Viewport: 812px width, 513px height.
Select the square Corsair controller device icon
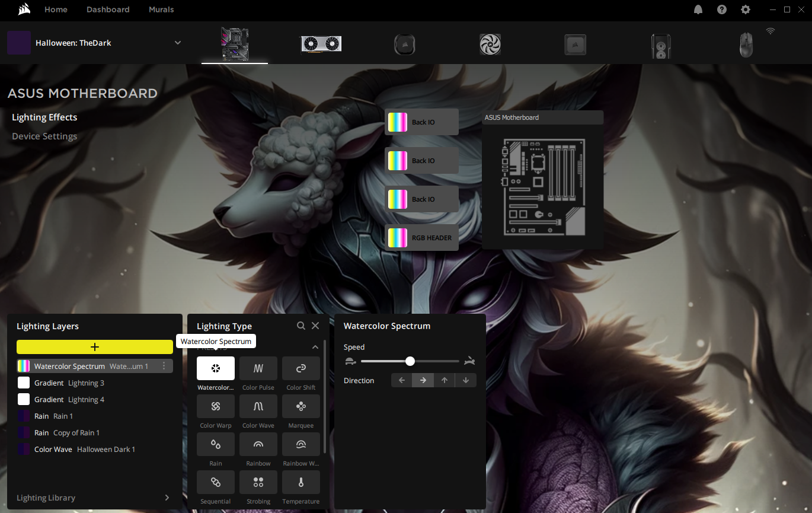(575, 44)
